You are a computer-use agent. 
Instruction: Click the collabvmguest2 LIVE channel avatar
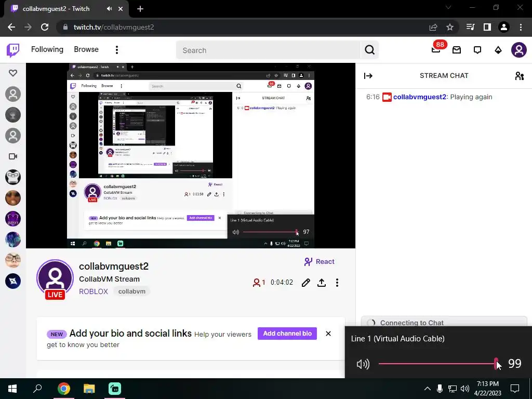pyautogui.click(x=55, y=279)
